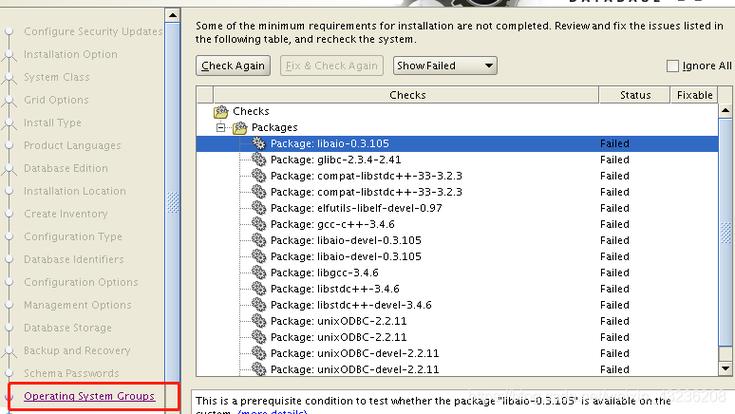Click step marker beside Schema Passwords
The image size is (735, 414).
pyautogui.click(x=9, y=373)
